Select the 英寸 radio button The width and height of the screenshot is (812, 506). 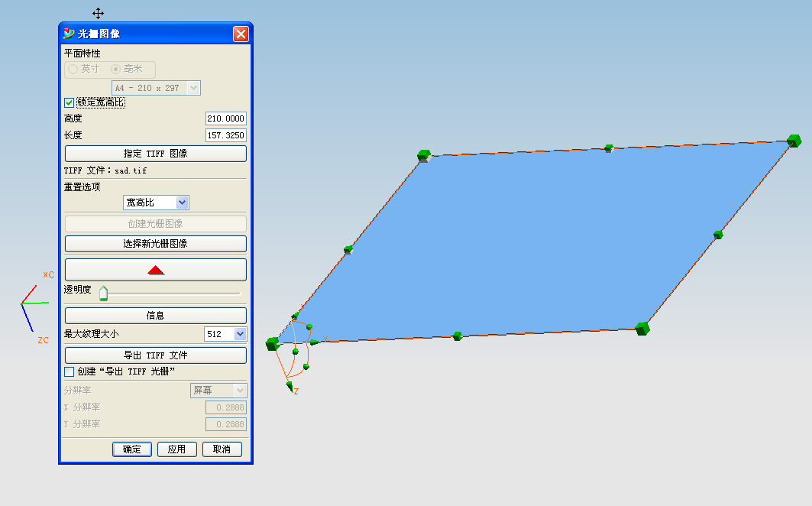coord(73,69)
